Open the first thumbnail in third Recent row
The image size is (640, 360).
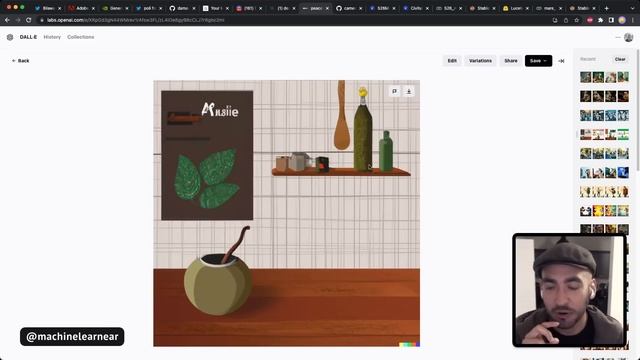(x=586, y=116)
